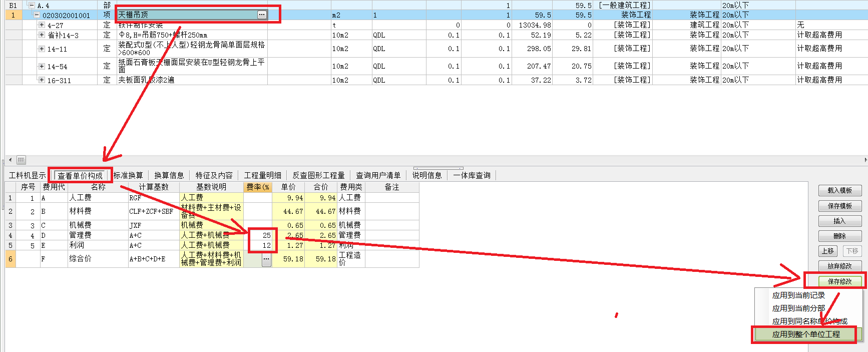The height and width of the screenshot is (352, 868).
Task: Click the 综合价 total cell 59.18 under 合价
Action: [x=320, y=259]
